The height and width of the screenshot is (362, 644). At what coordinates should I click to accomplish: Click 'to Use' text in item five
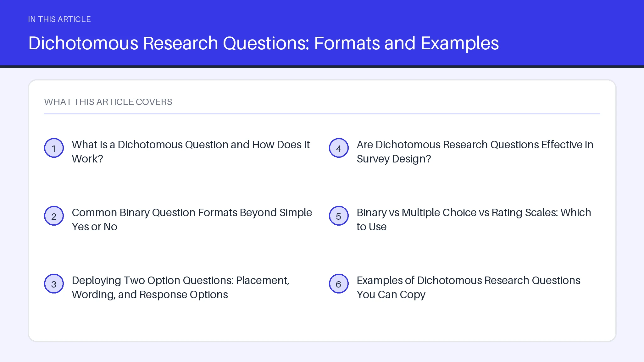pos(371,227)
